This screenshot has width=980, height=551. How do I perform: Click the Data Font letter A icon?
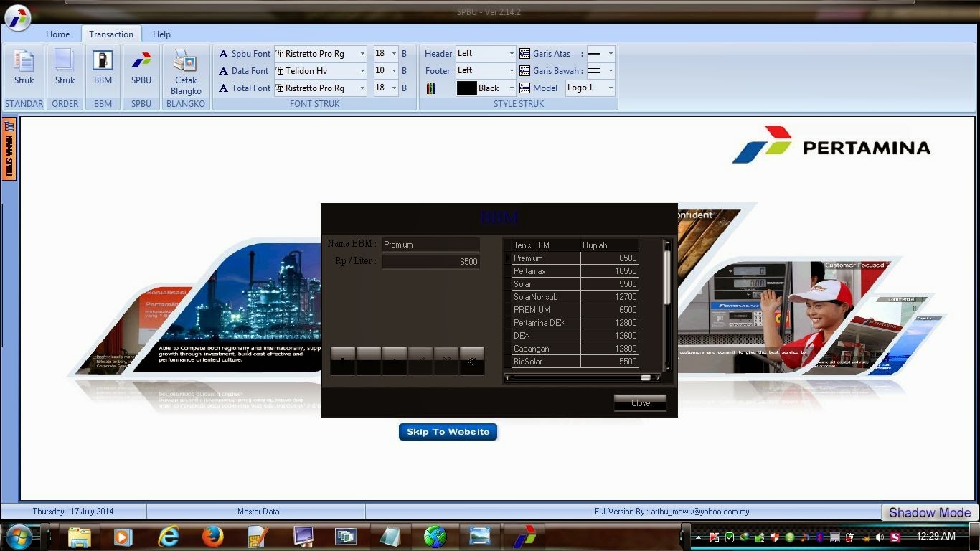(x=223, y=71)
